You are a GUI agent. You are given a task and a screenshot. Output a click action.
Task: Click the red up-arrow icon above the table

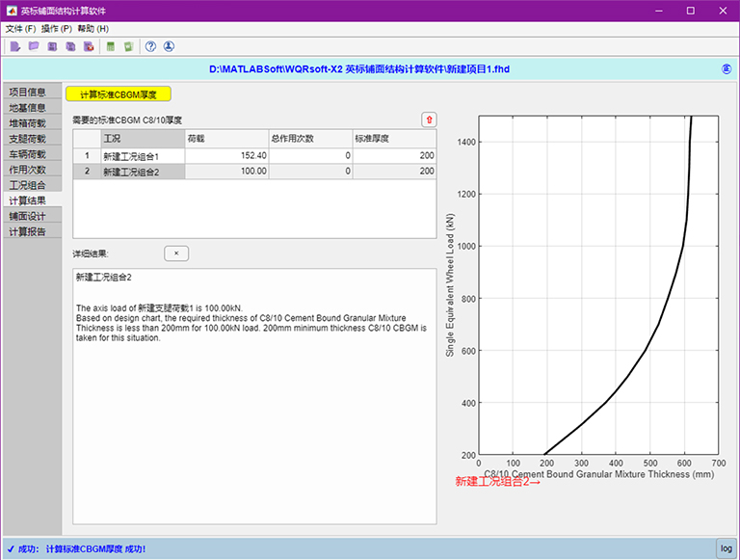[429, 120]
